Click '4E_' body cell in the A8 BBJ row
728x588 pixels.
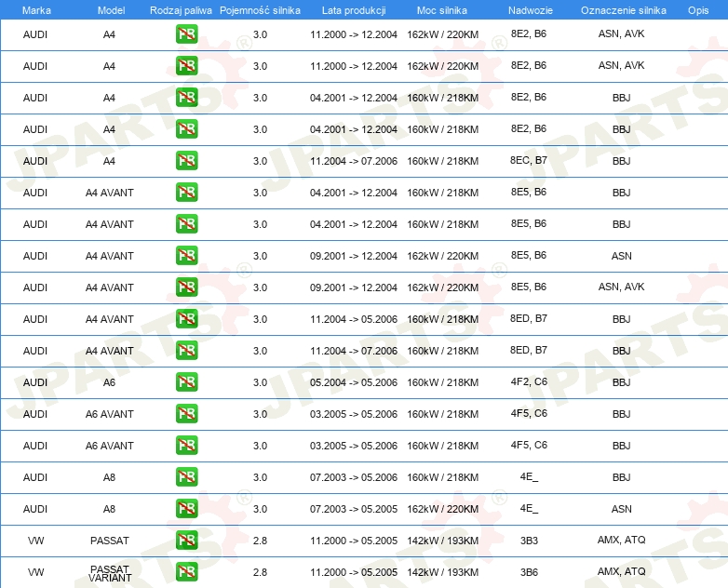tap(529, 477)
